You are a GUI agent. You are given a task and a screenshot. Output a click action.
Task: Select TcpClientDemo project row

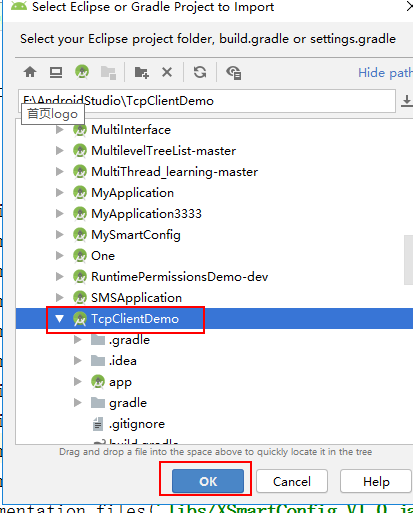[x=214, y=319]
